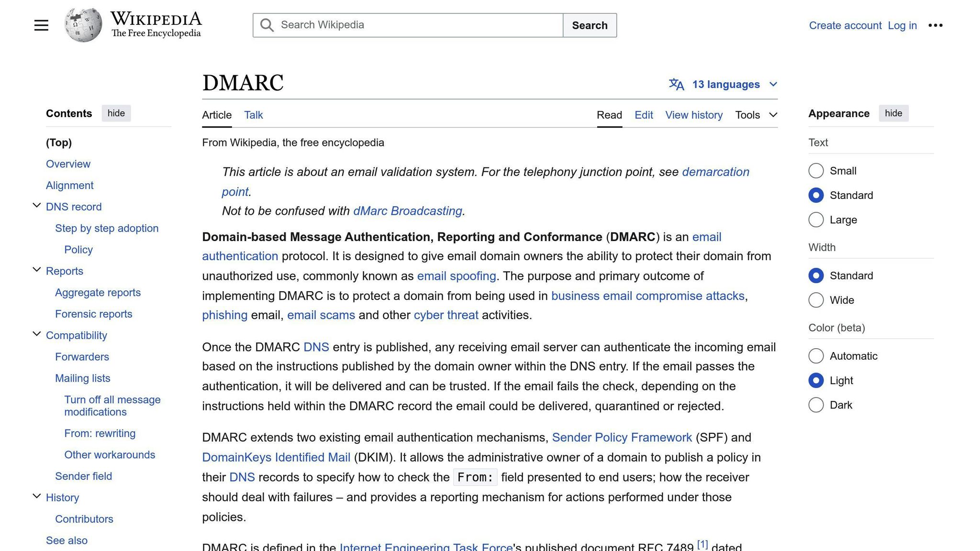Image resolution: width=980 pixels, height=551 pixels.
Task: Open the View history tab
Action: point(694,115)
